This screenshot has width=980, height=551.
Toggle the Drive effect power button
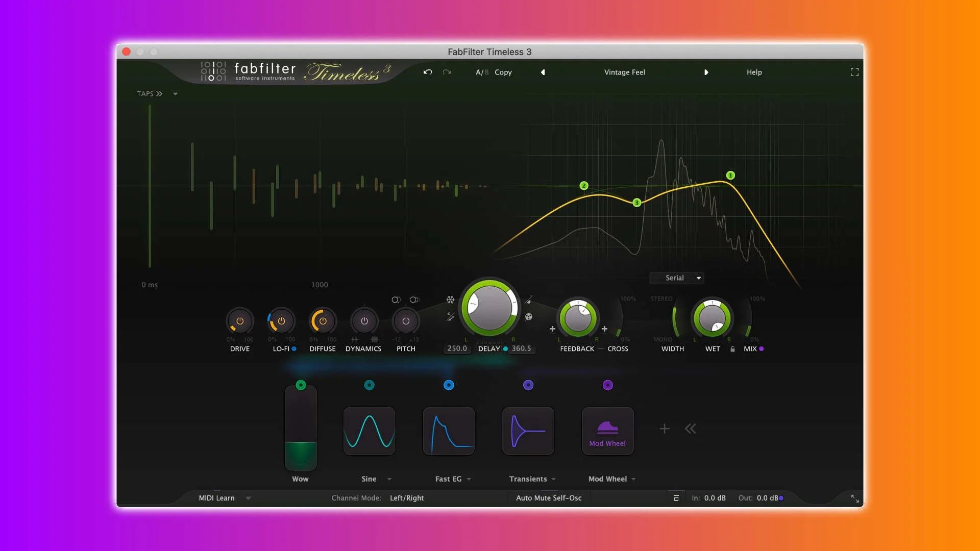click(240, 321)
